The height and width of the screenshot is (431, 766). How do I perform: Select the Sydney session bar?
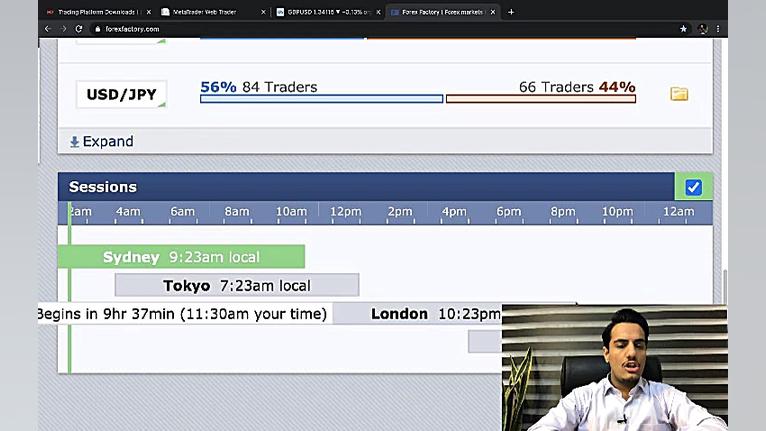point(181,257)
